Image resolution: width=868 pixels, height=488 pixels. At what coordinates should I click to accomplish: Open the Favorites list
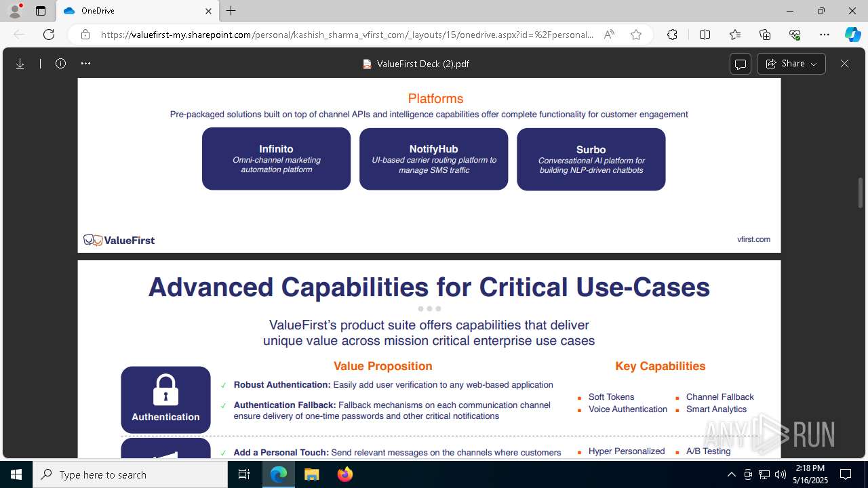point(735,35)
